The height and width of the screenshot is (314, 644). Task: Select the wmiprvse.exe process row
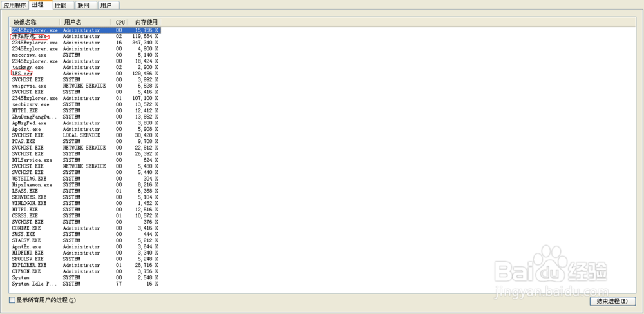click(86, 86)
